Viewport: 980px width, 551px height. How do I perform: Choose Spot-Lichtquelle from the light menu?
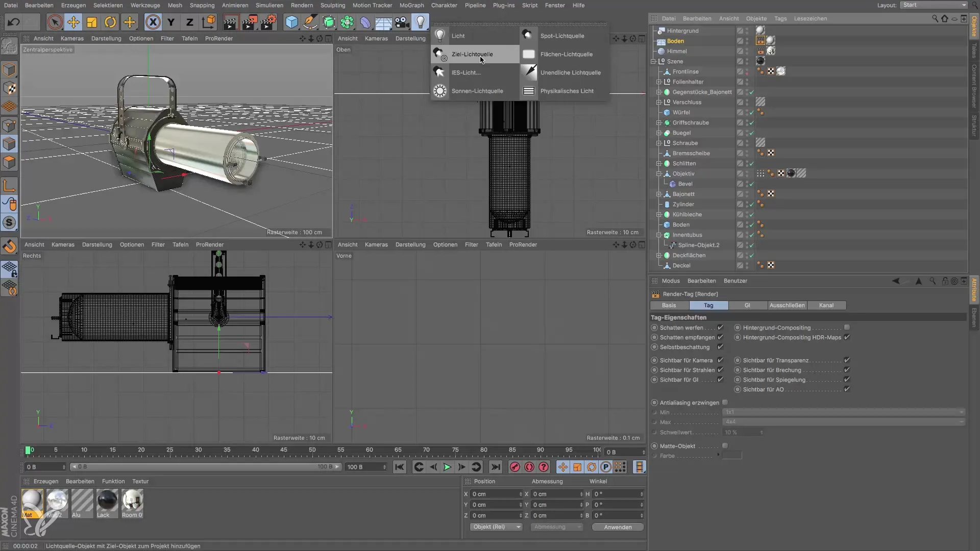tap(564, 36)
